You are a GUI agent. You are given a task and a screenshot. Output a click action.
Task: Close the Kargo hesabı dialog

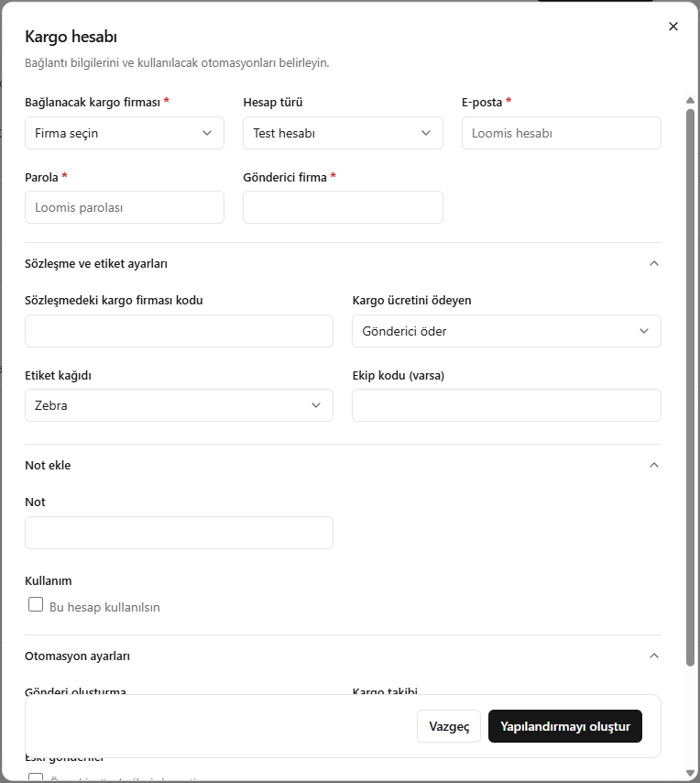[x=673, y=27]
